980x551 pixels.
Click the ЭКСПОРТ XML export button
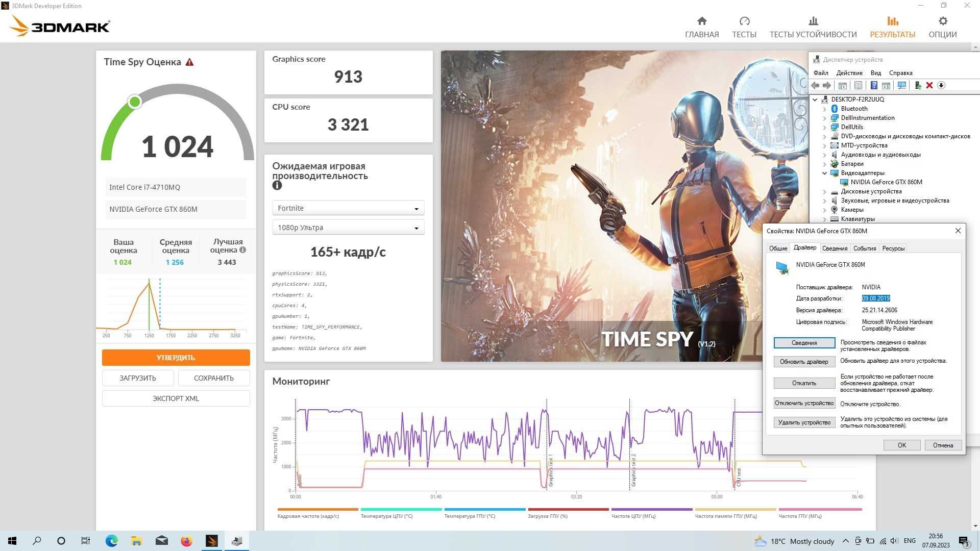176,397
